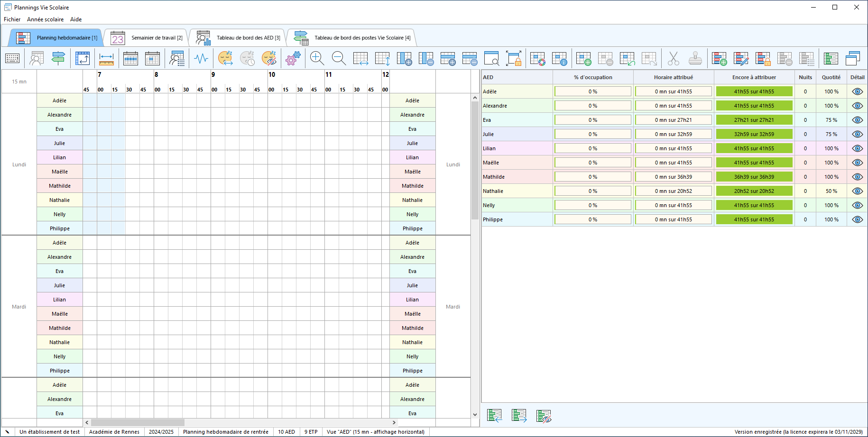Click the keyboard icon in the toolbar
This screenshot has height=437, width=868.
point(12,58)
